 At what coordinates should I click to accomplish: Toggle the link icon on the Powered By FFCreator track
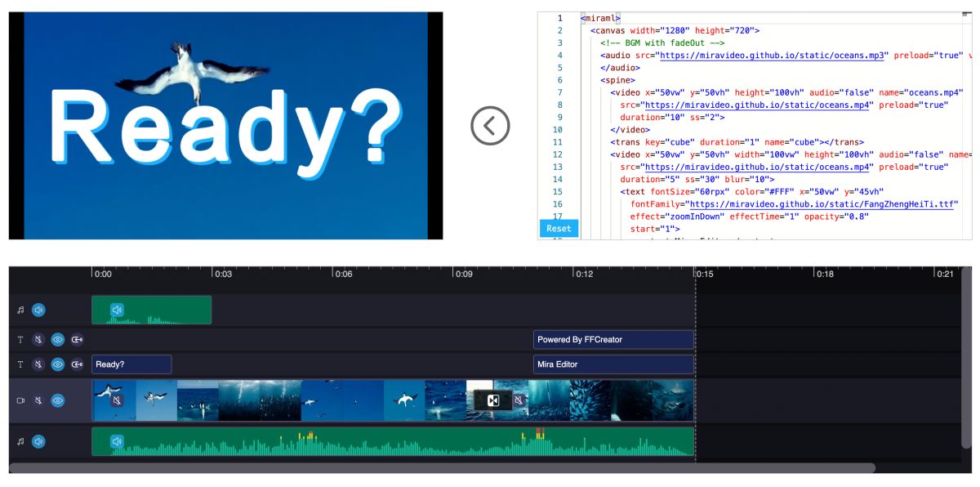pos(78,339)
